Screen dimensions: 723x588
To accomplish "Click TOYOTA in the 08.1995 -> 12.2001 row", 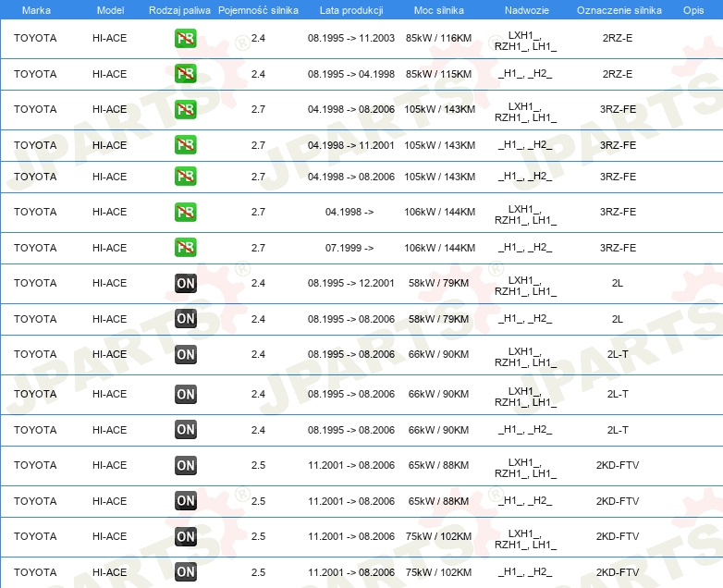I will (35, 283).
